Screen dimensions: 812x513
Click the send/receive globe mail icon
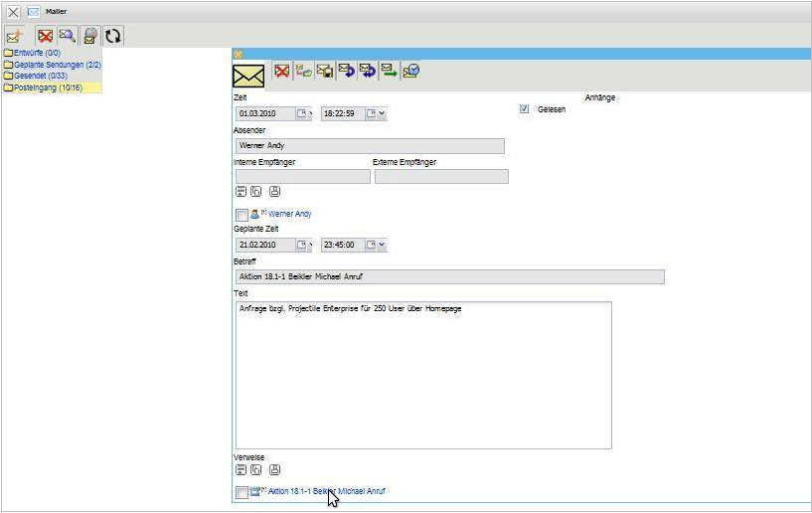pos(89,36)
